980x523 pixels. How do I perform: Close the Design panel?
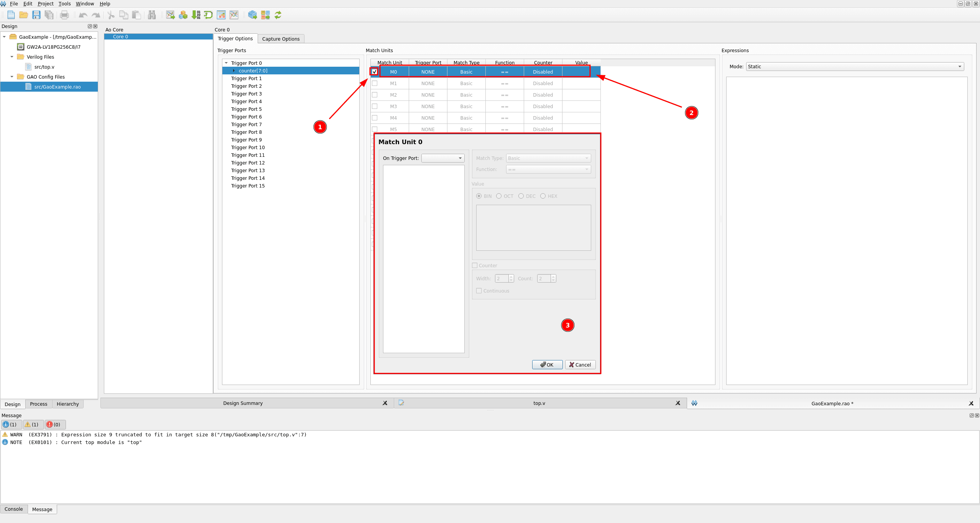(x=95, y=26)
